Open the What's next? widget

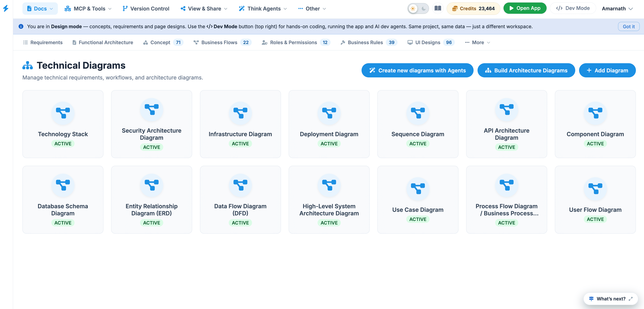[x=611, y=299]
